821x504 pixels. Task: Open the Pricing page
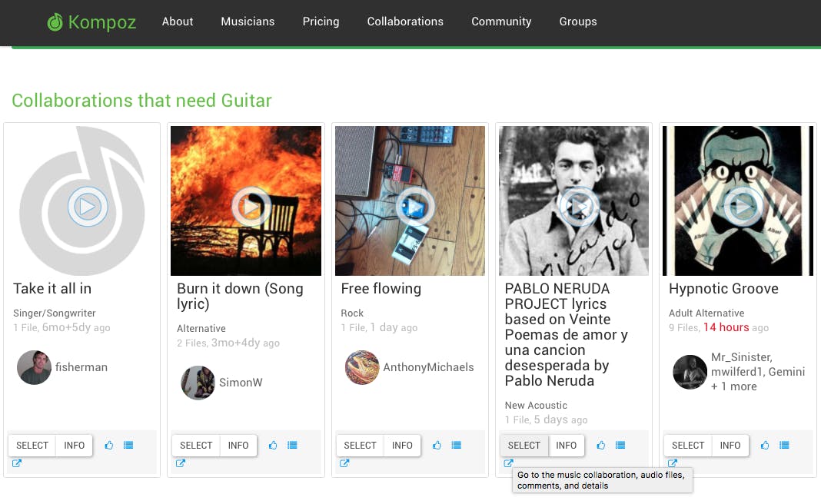point(321,22)
